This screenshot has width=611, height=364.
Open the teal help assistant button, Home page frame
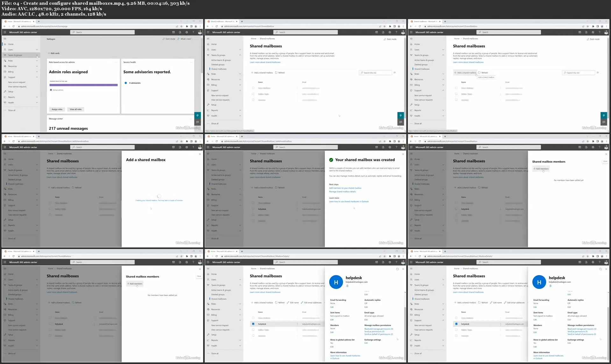pyautogui.click(x=197, y=115)
